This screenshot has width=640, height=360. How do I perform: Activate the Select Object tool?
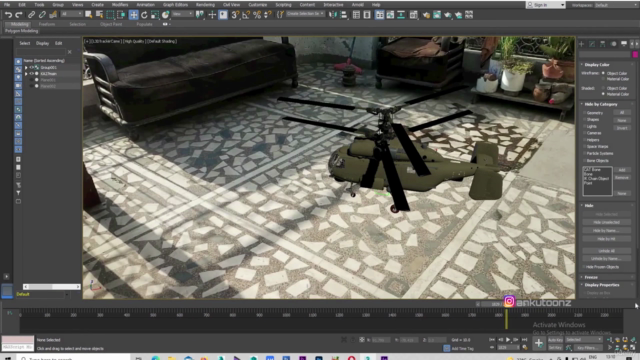[89, 15]
